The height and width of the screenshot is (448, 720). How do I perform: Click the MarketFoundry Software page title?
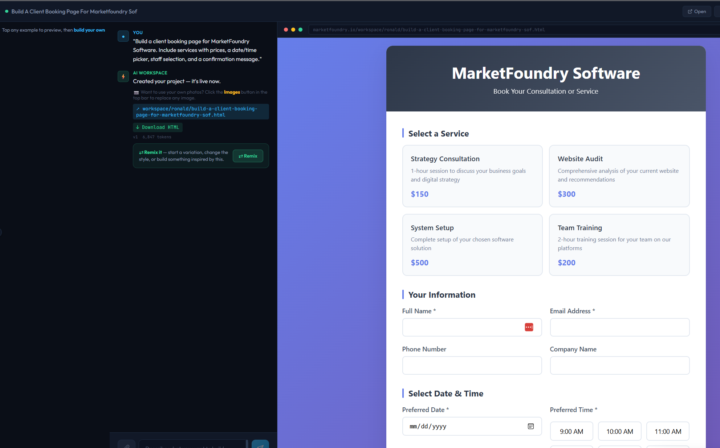point(546,73)
